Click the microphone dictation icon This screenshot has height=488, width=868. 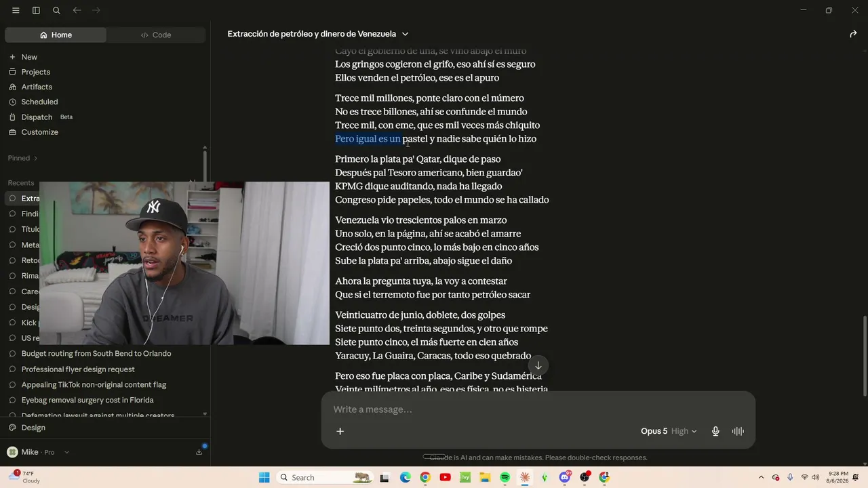coord(715,431)
